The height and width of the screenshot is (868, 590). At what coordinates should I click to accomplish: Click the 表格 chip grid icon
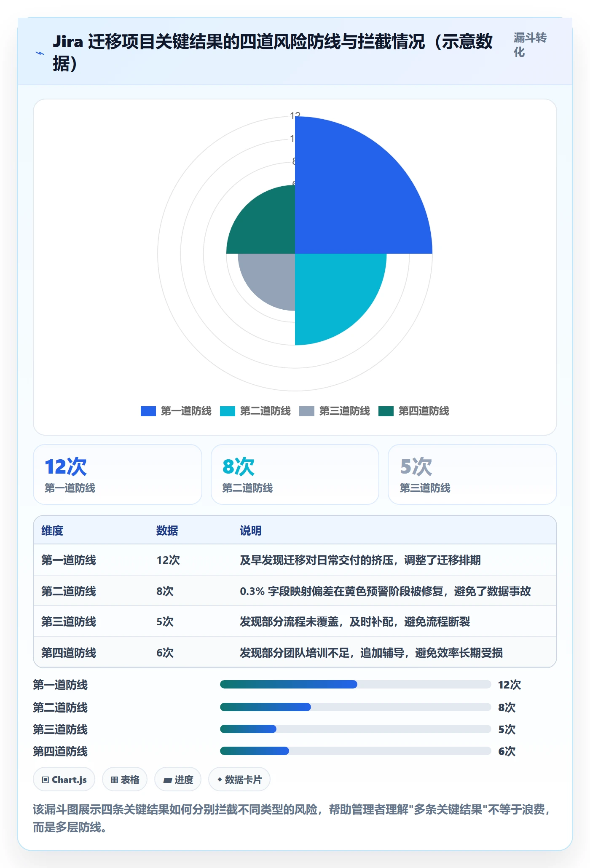coord(114,780)
